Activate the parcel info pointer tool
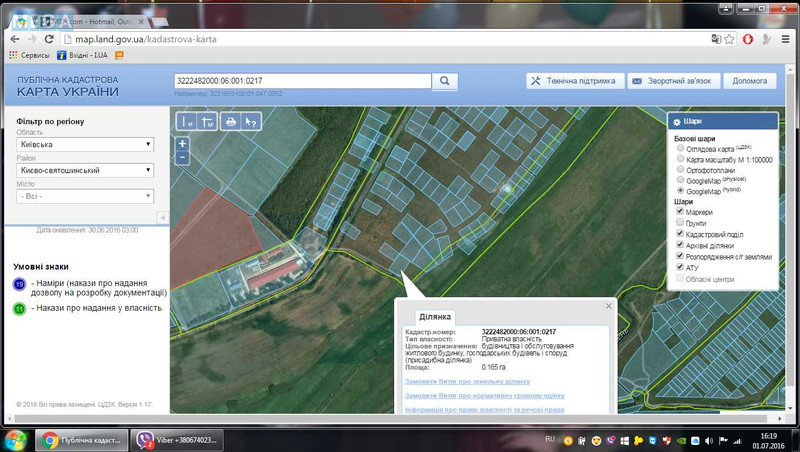Image resolution: width=800 pixels, height=452 pixels. tap(251, 121)
